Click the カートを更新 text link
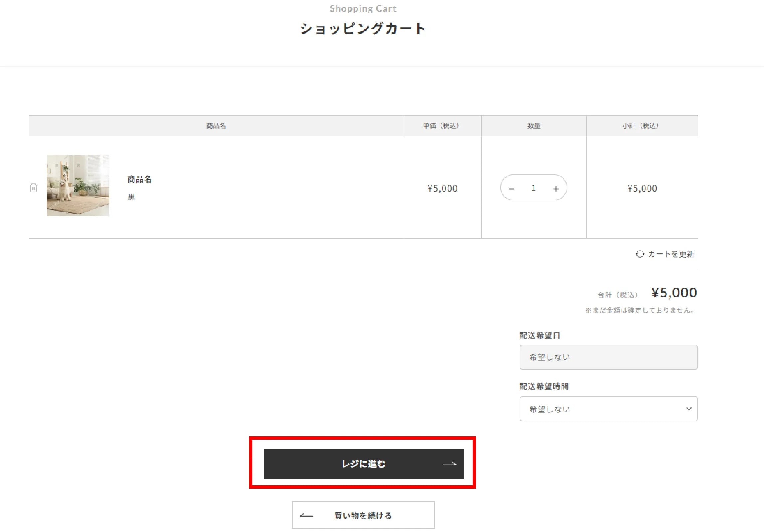764x532 pixels. click(x=671, y=254)
